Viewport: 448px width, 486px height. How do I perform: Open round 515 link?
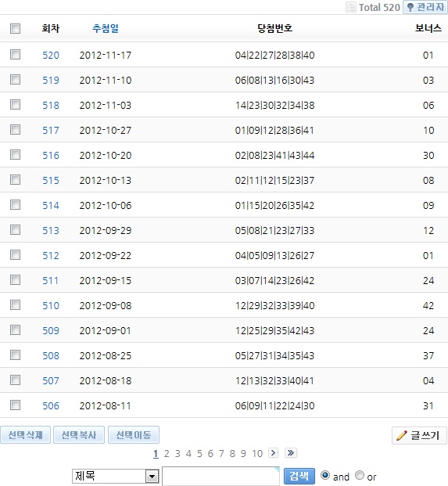point(51,180)
